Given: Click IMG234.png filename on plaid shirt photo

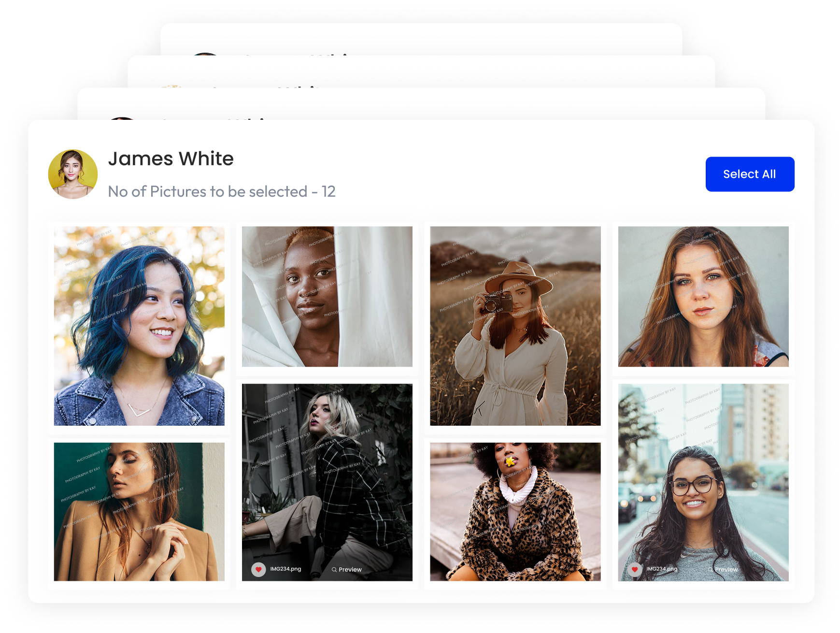Looking at the screenshot, I should (285, 569).
